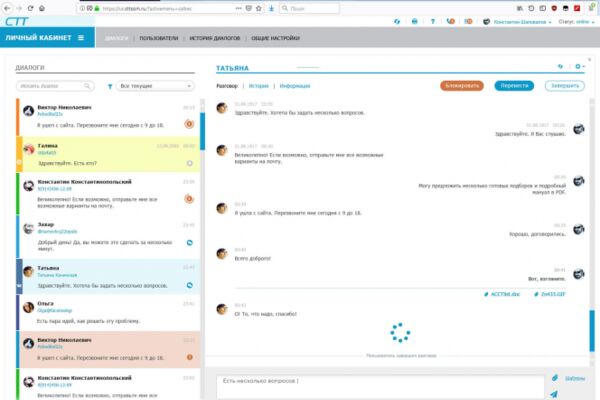Image resolution: width=600 pixels, height=400 pixels.
Task: Open the История диалогов tab
Action: 215,38
